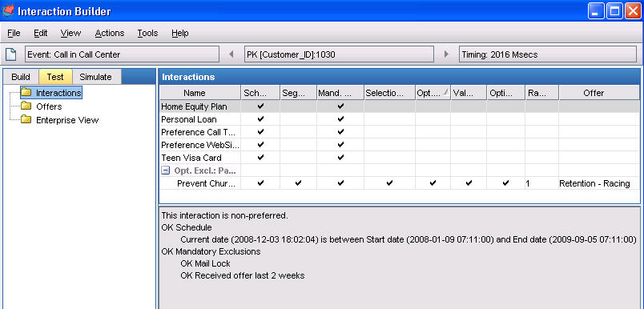The image size is (644, 309).
Task: Click Prevent Chur... segment checkmark
Action: (x=298, y=183)
